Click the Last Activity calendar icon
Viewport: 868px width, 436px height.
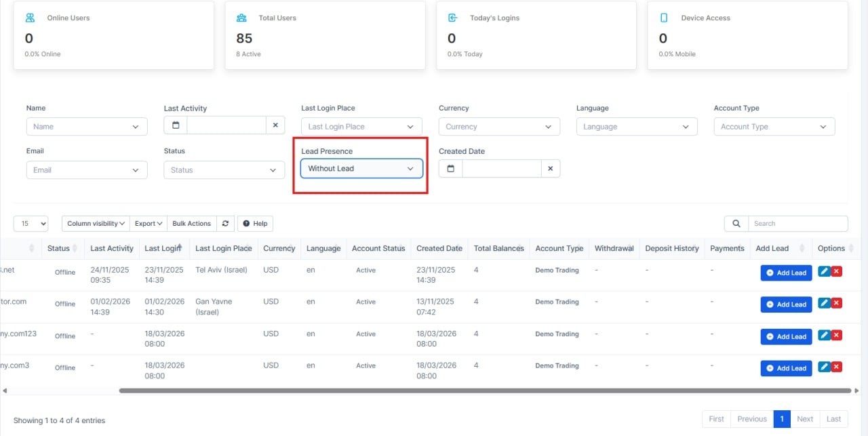(x=176, y=125)
